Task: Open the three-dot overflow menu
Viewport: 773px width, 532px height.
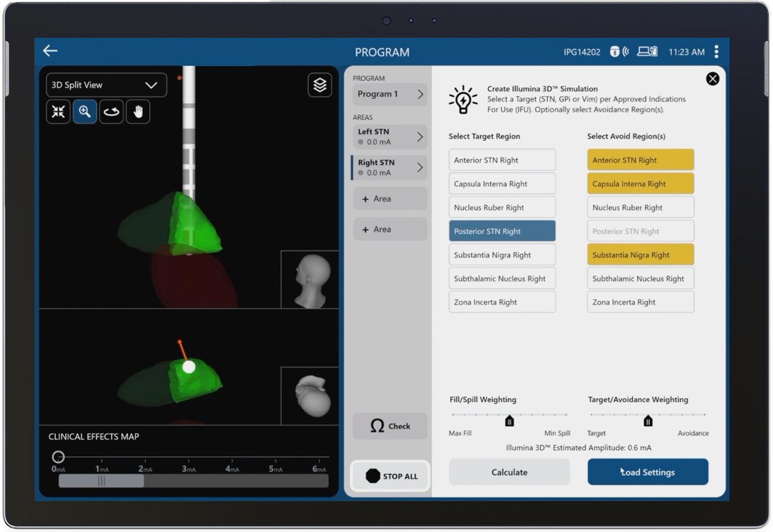Action: coord(716,51)
